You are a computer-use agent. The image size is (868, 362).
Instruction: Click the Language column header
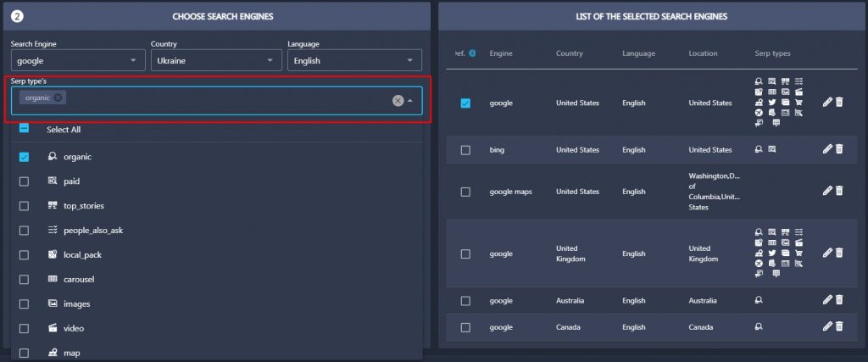pos(639,53)
